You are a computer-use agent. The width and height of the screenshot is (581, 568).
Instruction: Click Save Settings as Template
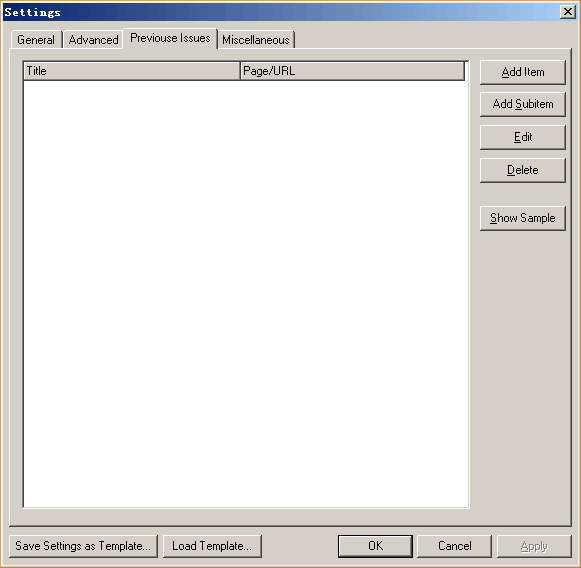[83, 546]
